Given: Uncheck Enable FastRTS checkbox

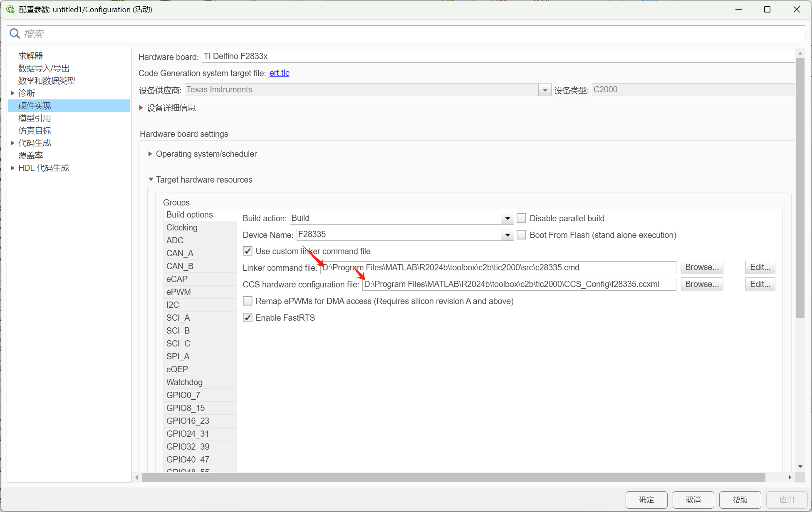Looking at the screenshot, I should click(x=248, y=318).
